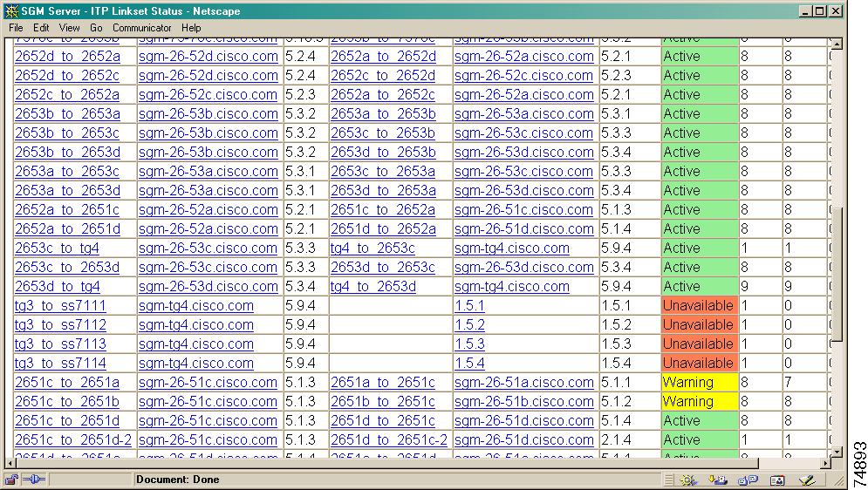Follow the tg3 to ss7113 link
Screen dimensions: 868x490
pyautogui.click(x=60, y=344)
